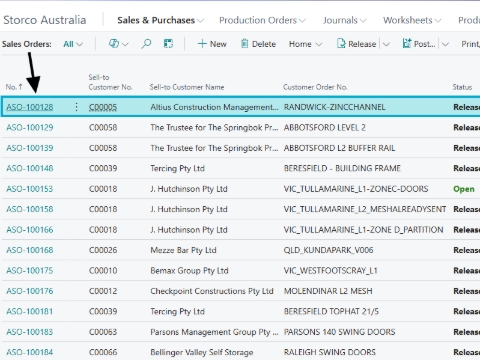Open sales order ASO-100184
Image resolution: width=480 pixels, height=360 pixels.
pyautogui.click(x=30, y=352)
